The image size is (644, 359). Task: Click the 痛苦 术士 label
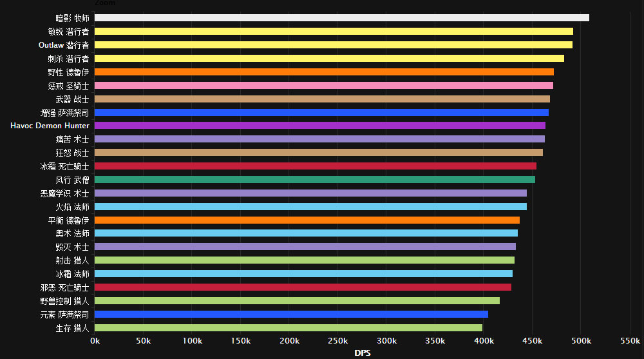pyautogui.click(x=72, y=139)
